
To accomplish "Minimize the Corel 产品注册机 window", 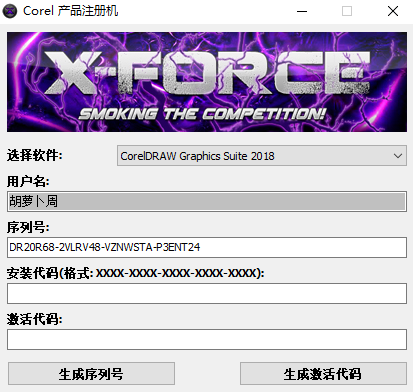I will pos(302,11).
